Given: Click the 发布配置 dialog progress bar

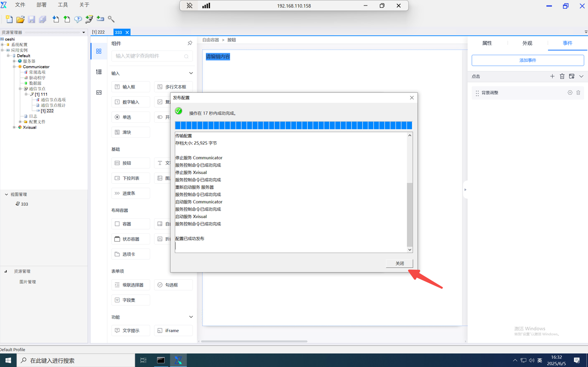Looking at the screenshot, I should [294, 125].
